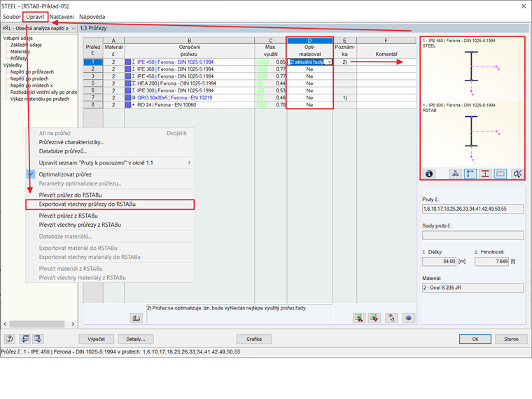Open the Soubor menu
The width and height of the screenshot is (532, 399).
tap(11, 17)
